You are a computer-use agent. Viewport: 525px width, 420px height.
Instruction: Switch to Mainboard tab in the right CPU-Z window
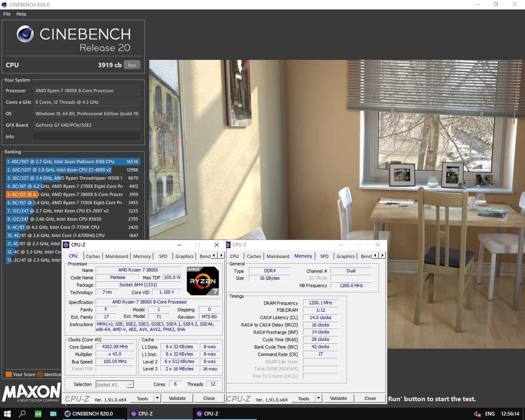click(278, 256)
